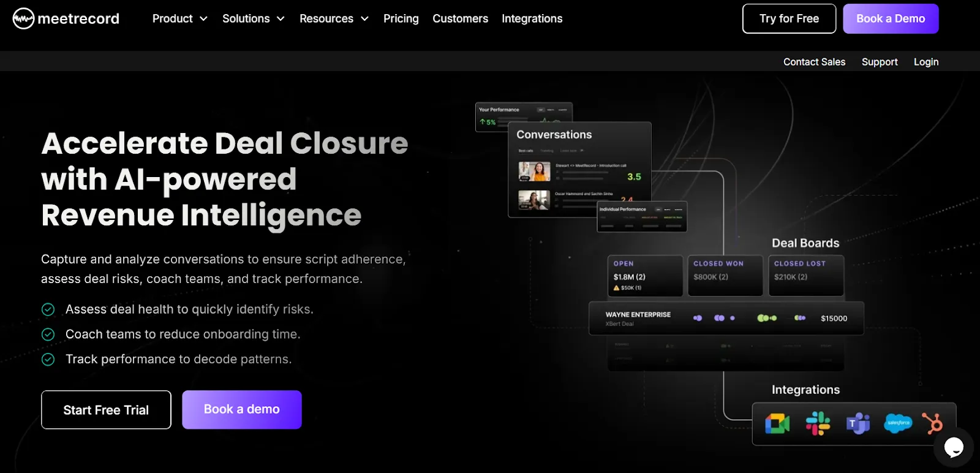Click the OPEN deal board card
The width and height of the screenshot is (980, 473).
644,276
